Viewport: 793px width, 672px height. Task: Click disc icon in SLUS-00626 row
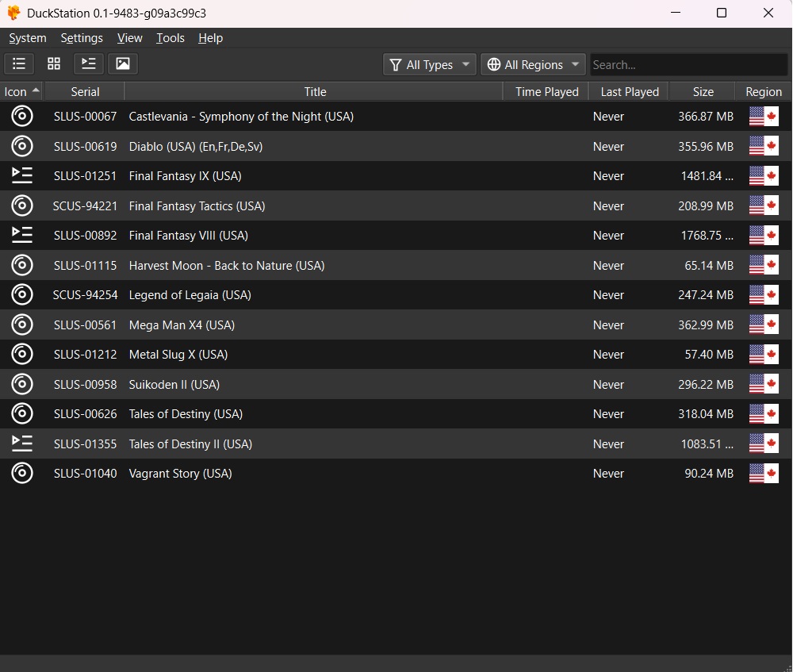[x=21, y=414]
